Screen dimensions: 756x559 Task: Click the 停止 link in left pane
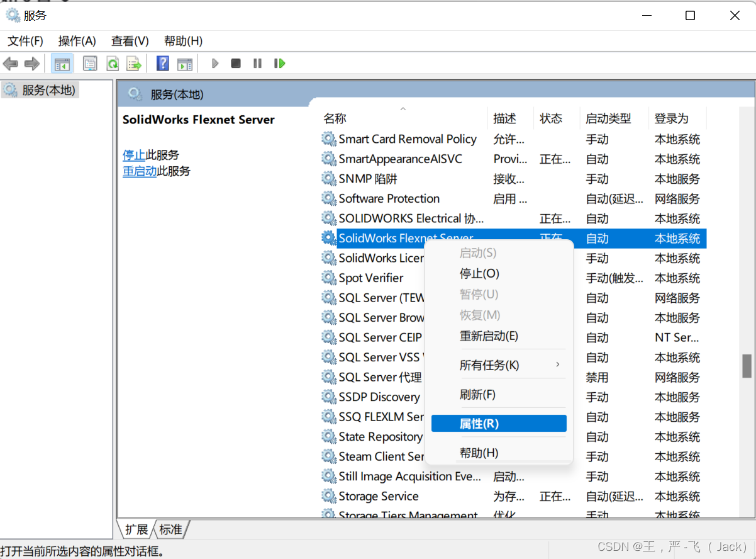[134, 155]
